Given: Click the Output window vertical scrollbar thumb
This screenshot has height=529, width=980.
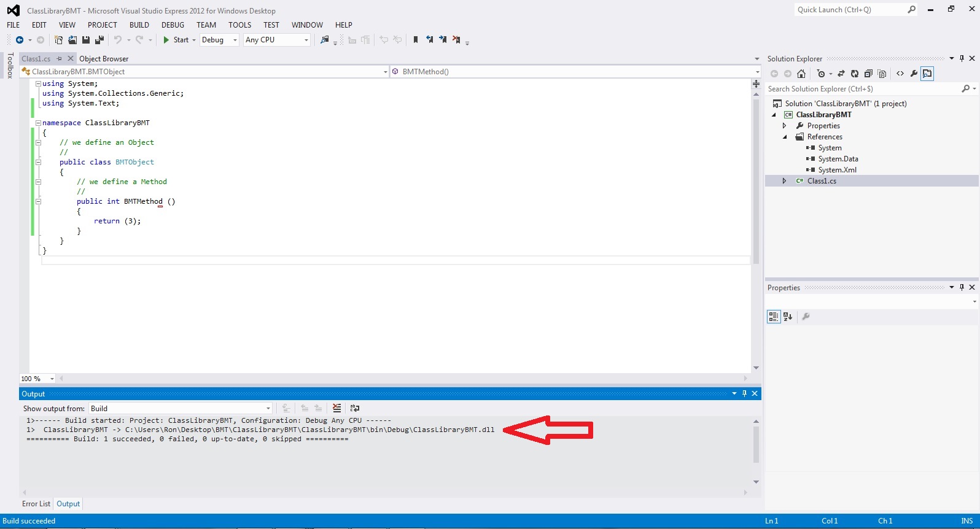Looking at the screenshot, I should 756,444.
